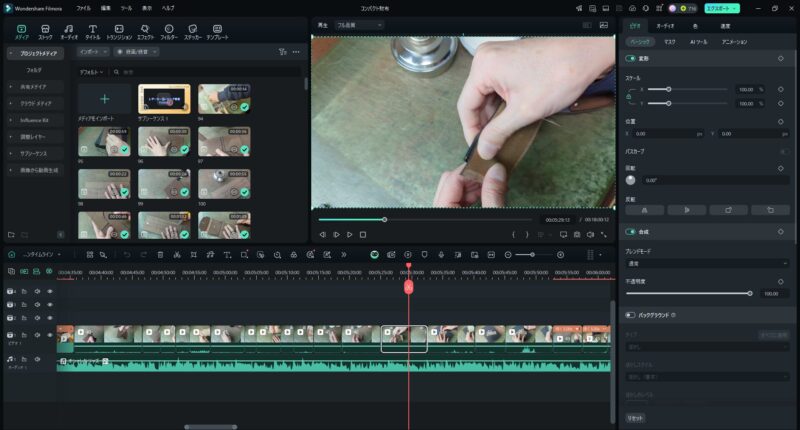Image resolution: width=800 pixels, height=430 pixels.
Task: Open the ファイル (File) menu
Action: tap(84, 8)
